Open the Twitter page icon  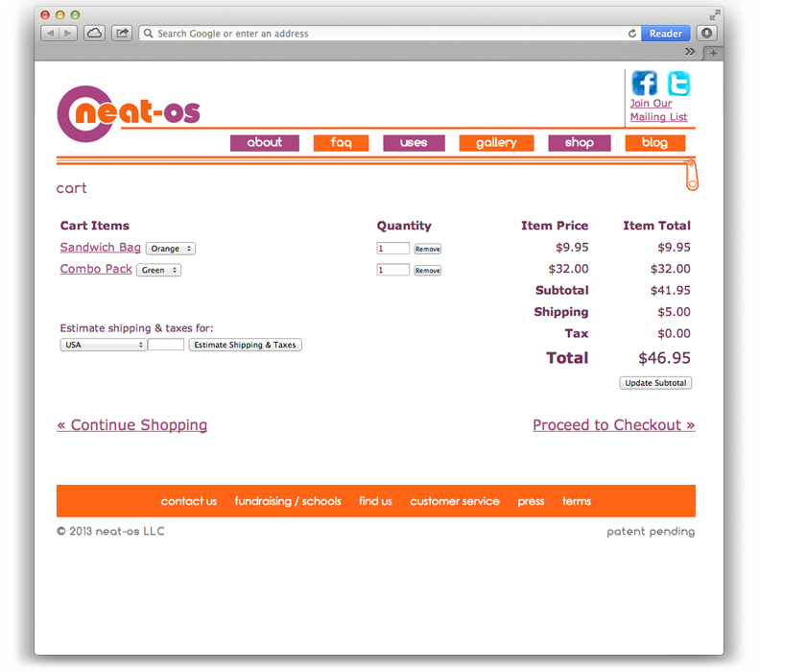678,83
